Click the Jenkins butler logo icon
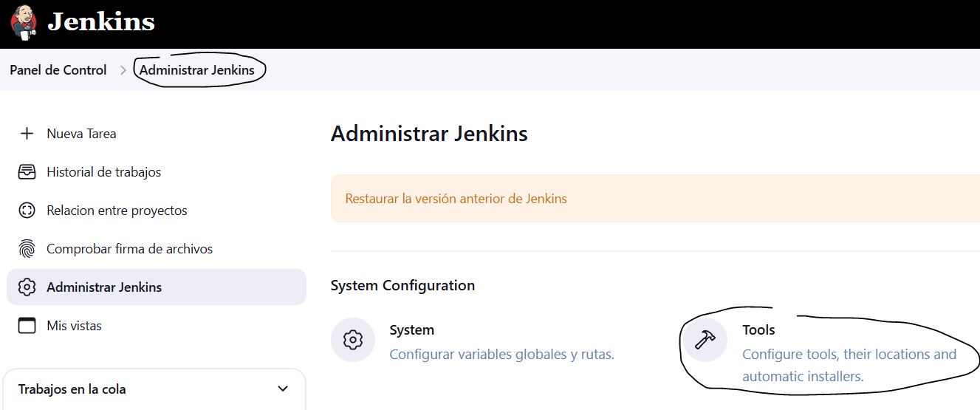The width and height of the screenshot is (980, 410). [x=23, y=22]
